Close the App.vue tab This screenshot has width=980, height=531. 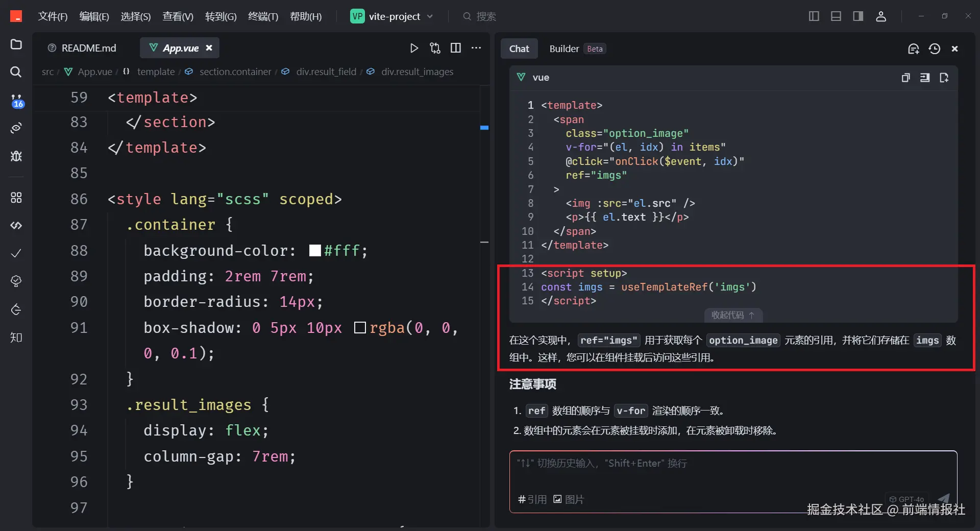[209, 48]
